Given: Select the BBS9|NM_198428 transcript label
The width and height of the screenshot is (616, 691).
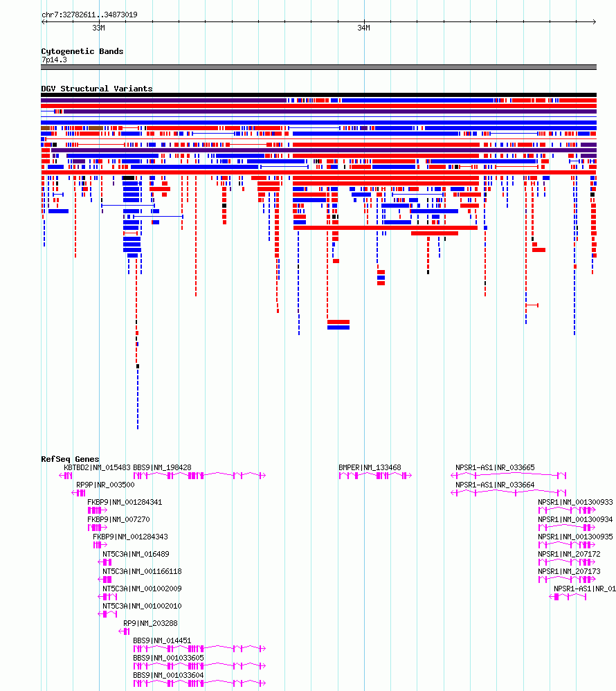Looking at the screenshot, I should tap(162, 467).
